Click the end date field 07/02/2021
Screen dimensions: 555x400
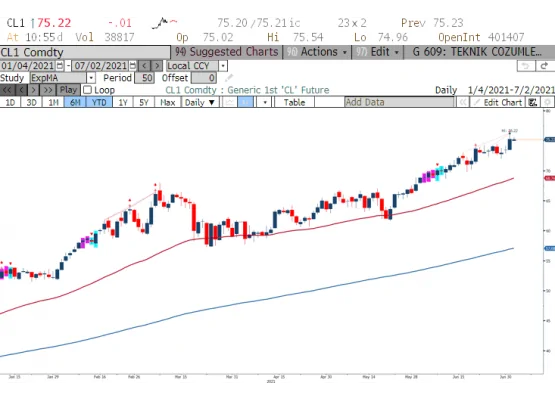point(101,66)
